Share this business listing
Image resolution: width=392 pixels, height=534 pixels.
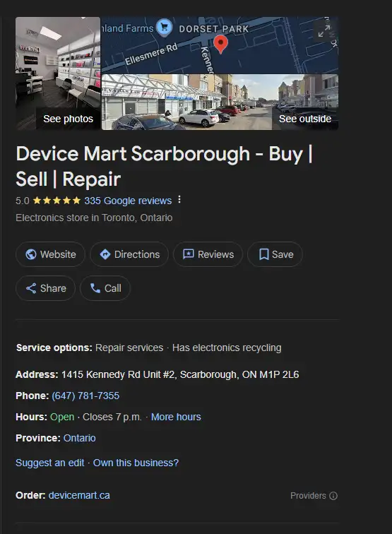(x=46, y=288)
